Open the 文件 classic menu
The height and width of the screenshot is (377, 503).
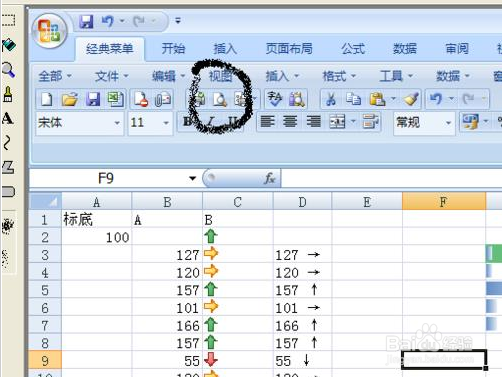click(112, 76)
